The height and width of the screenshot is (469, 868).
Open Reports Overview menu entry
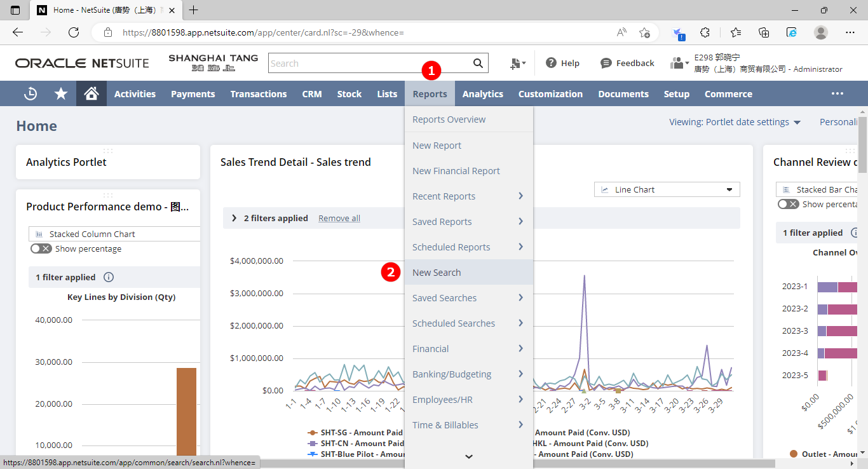tap(469, 119)
